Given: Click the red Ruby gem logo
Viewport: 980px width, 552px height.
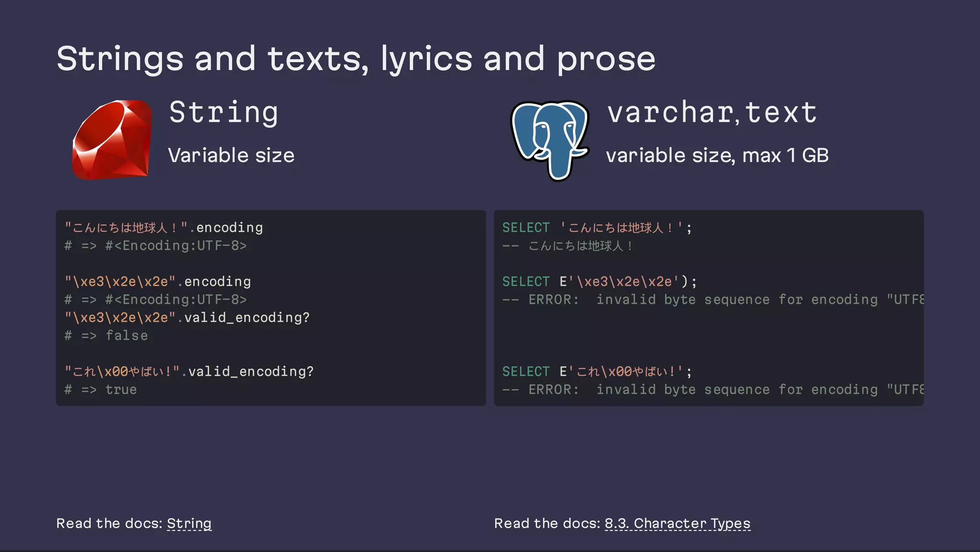Looking at the screenshot, I should point(112,140).
